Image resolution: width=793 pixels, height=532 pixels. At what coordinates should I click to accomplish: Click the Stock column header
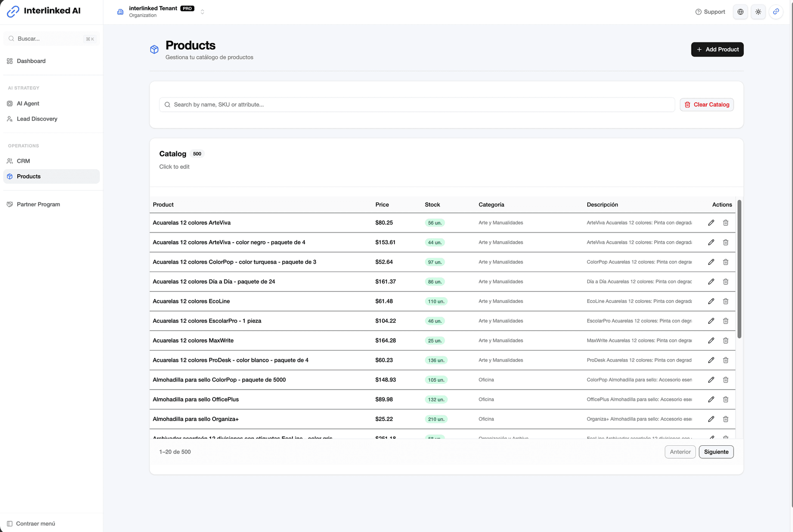point(432,205)
